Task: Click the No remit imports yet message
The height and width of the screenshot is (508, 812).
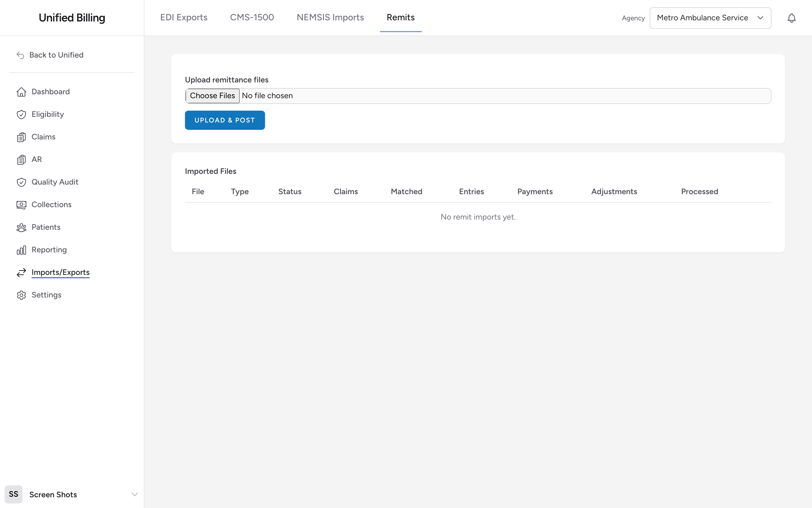Action: [x=478, y=217]
